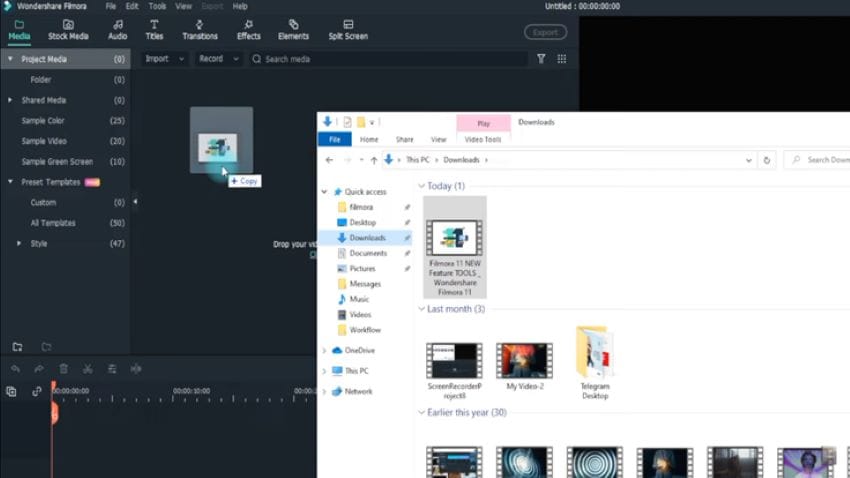Open the Titles tab
This screenshot has width=850, height=478.
click(154, 30)
